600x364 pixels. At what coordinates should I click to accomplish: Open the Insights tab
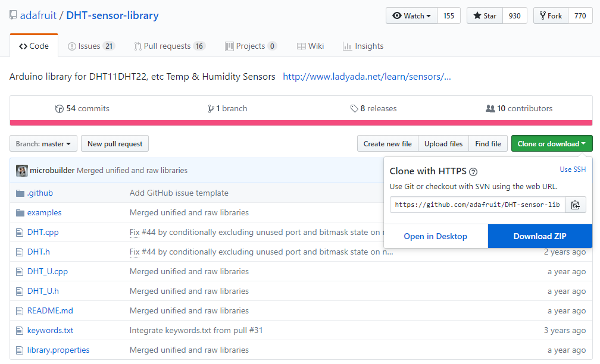point(363,46)
